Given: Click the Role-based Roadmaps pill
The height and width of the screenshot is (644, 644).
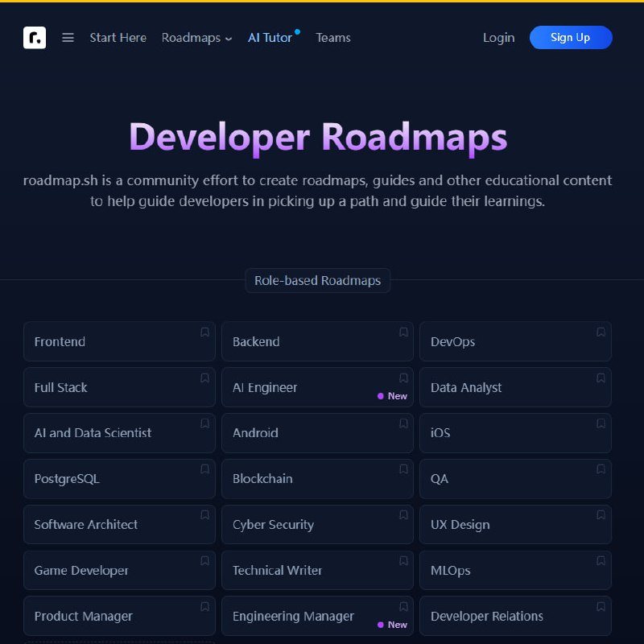Looking at the screenshot, I should [318, 280].
